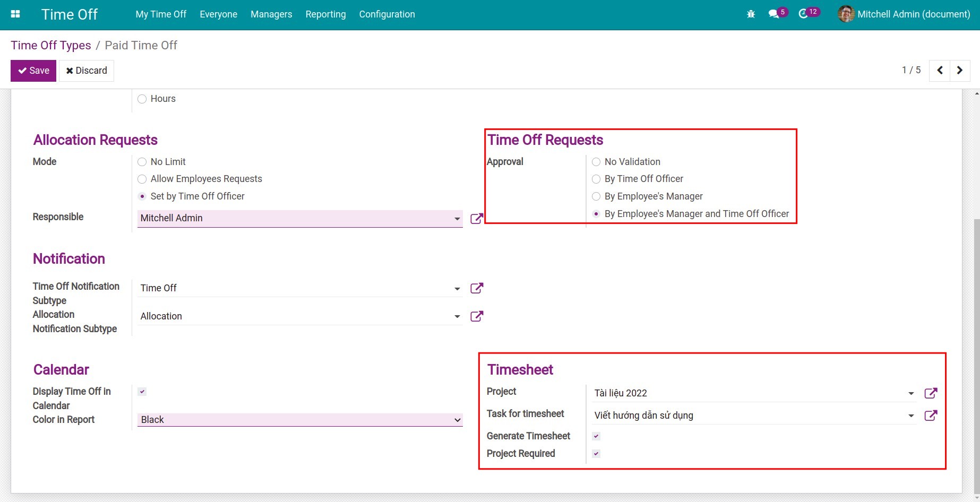Open the Responsible dropdown
The image size is (980, 502).
pyautogui.click(x=457, y=218)
